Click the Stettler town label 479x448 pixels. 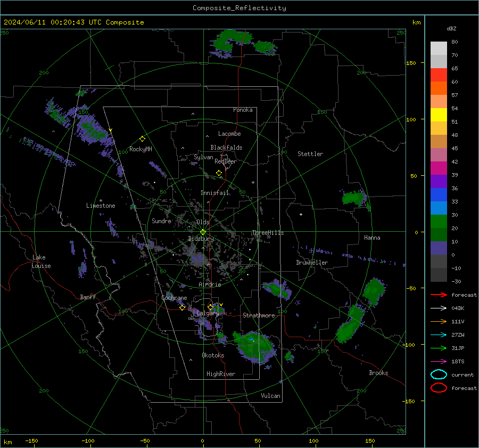pos(310,154)
